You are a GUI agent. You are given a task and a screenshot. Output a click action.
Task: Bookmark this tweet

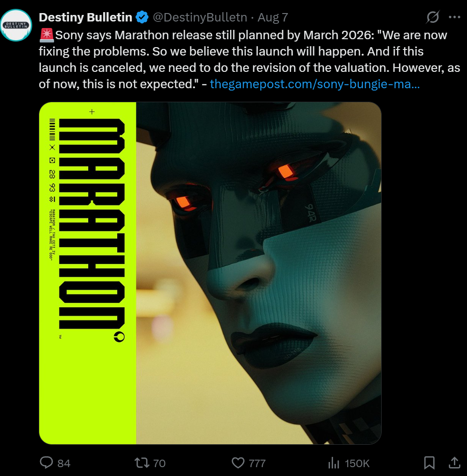click(429, 462)
